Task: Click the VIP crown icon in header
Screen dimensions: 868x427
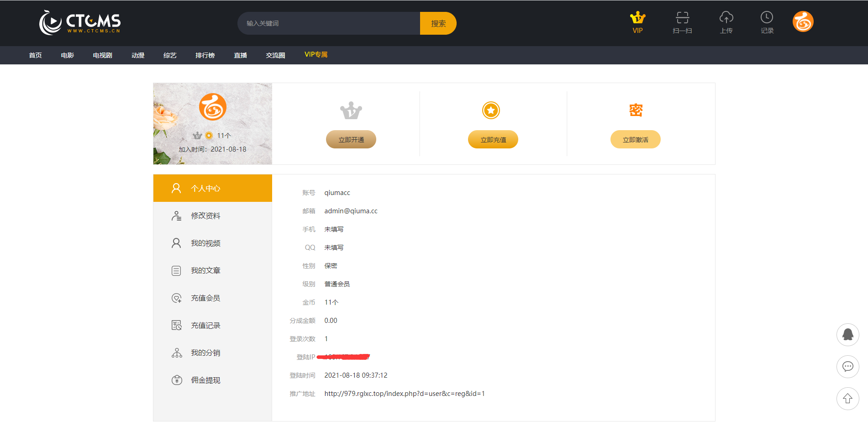Action: [637, 18]
